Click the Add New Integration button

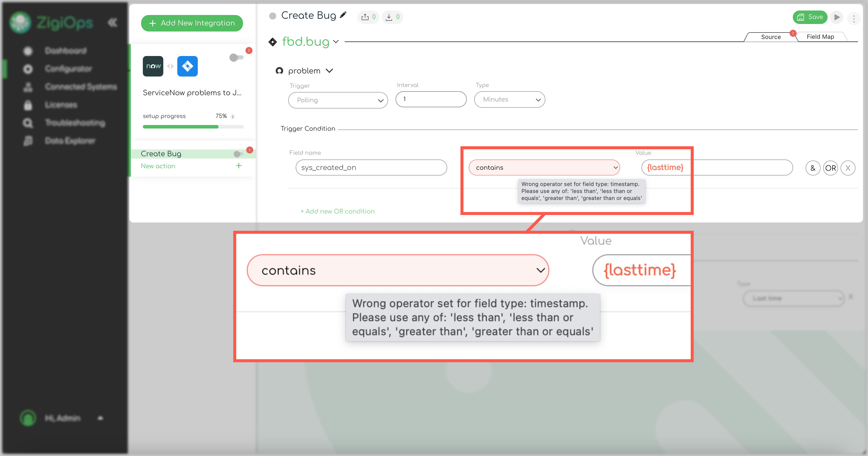tap(192, 23)
